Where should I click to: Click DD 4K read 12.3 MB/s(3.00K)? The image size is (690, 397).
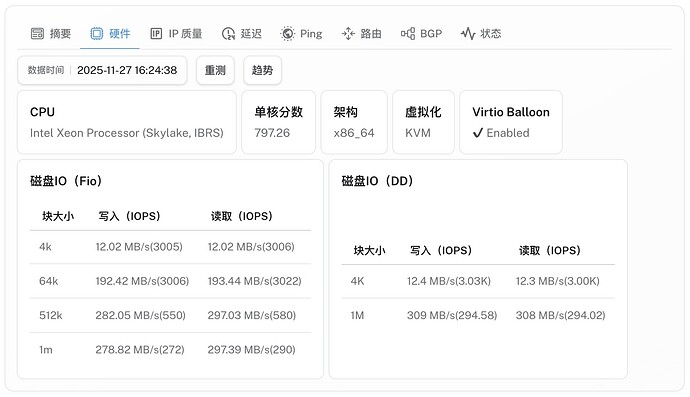tap(558, 281)
